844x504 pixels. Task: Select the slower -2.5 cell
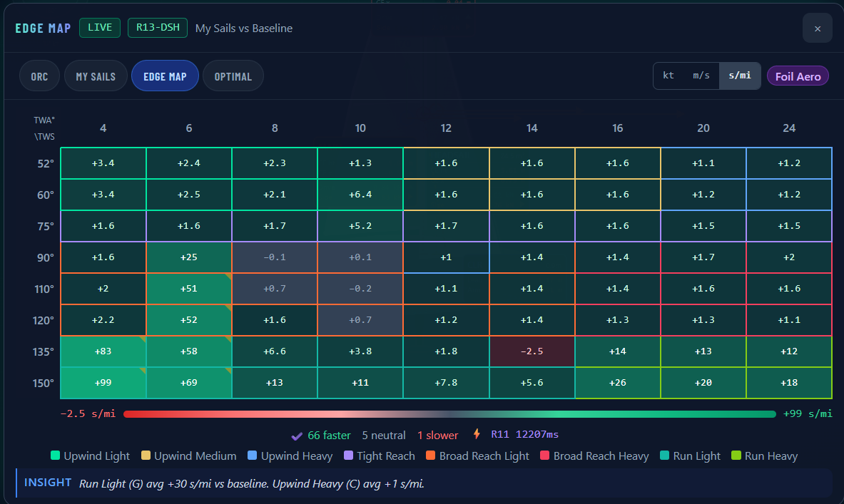tap(532, 351)
